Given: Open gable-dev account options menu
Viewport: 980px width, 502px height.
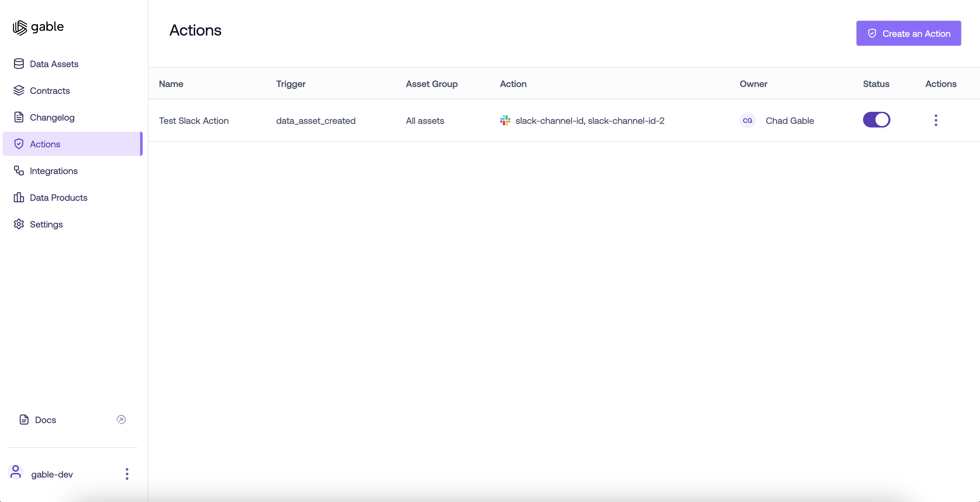Looking at the screenshot, I should click(x=127, y=474).
